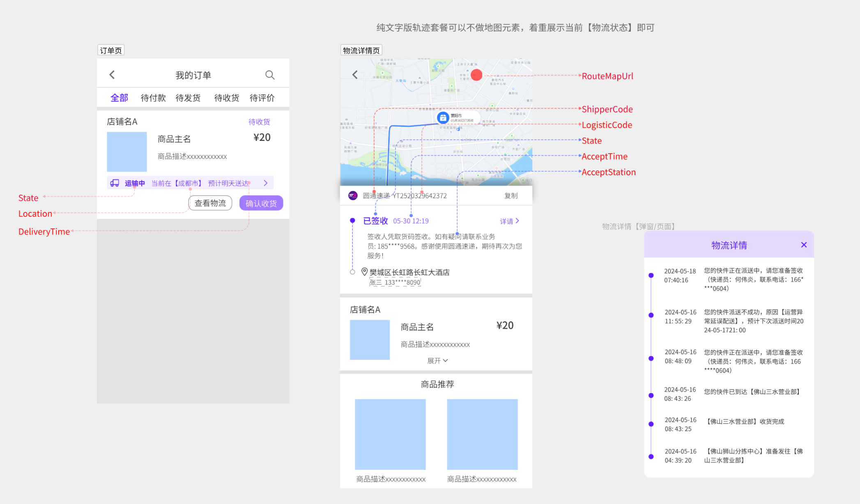
Task: Click the 查看物流 button
Action: click(210, 203)
